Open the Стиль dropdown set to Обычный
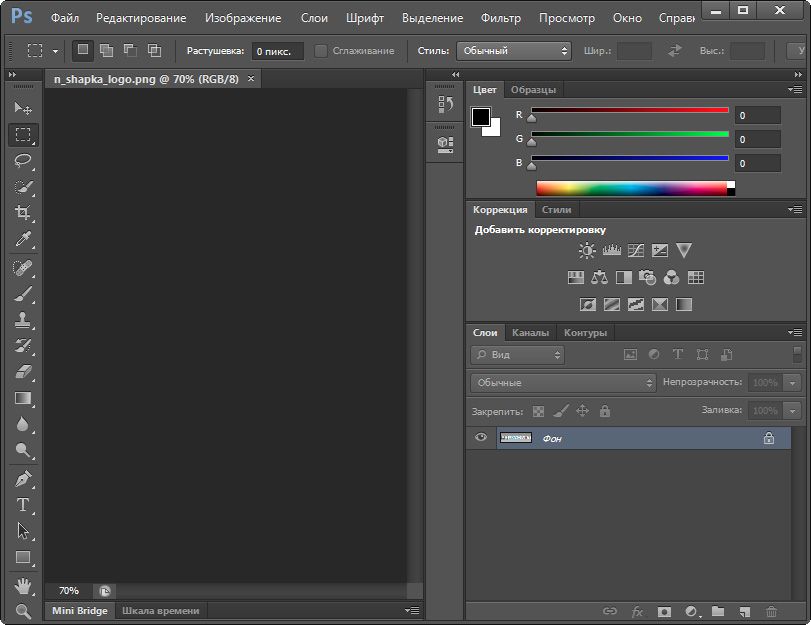Image resolution: width=811 pixels, height=625 pixels. click(514, 50)
